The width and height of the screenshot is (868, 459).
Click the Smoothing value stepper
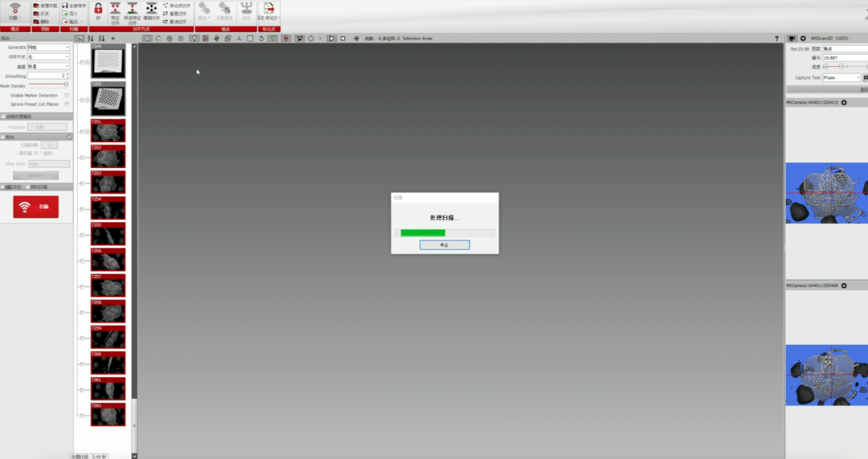pyautogui.click(x=68, y=76)
